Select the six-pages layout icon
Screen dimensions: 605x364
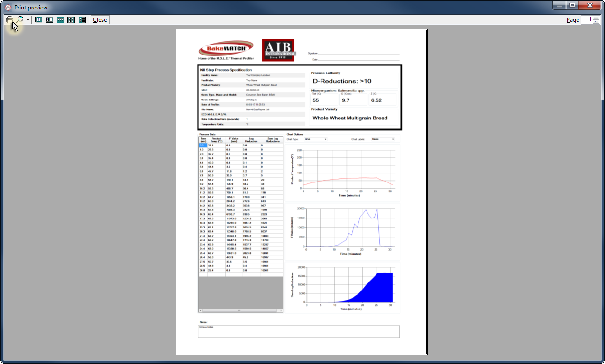(x=82, y=20)
